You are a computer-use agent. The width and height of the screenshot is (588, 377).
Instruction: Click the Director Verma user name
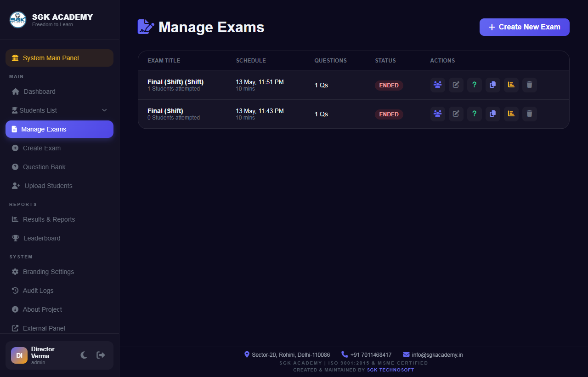[43, 353]
